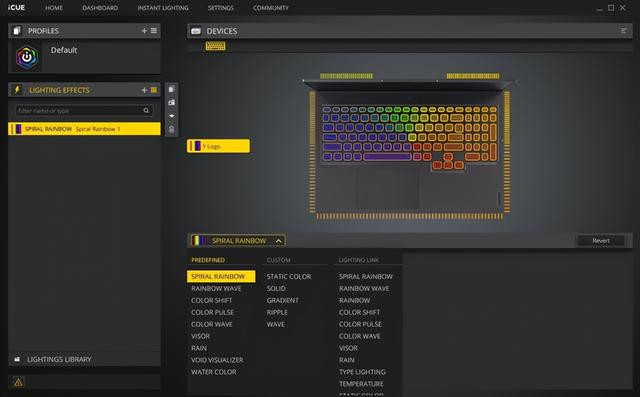640x397 pixels.
Task: Collapse the Spiral Rainbow effect dropdown
Action: click(x=278, y=241)
